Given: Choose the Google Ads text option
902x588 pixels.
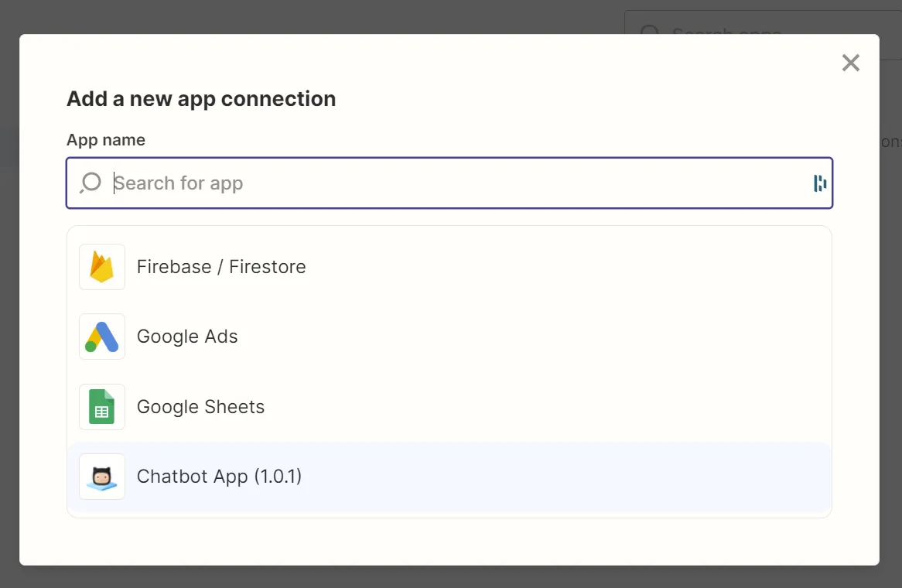Looking at the screenshot, I should 187,337.
